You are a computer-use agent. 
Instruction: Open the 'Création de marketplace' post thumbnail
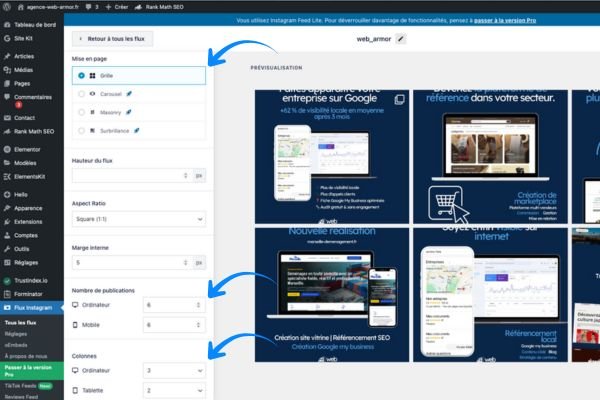click(x=491, y=157)
